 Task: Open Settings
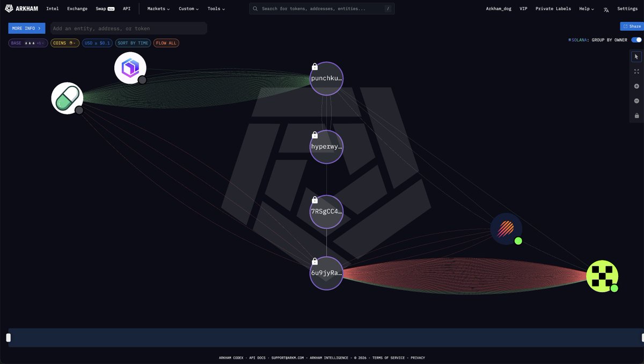(x=627, y=9)
